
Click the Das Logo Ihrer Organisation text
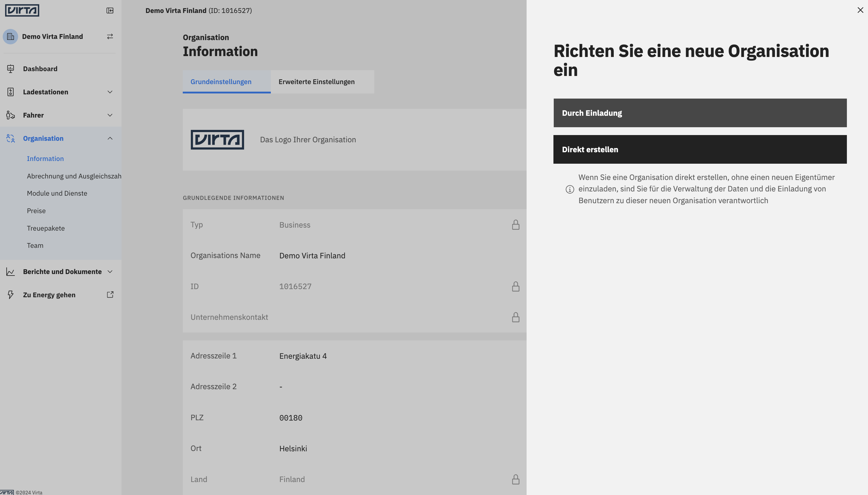coord(308,140)
